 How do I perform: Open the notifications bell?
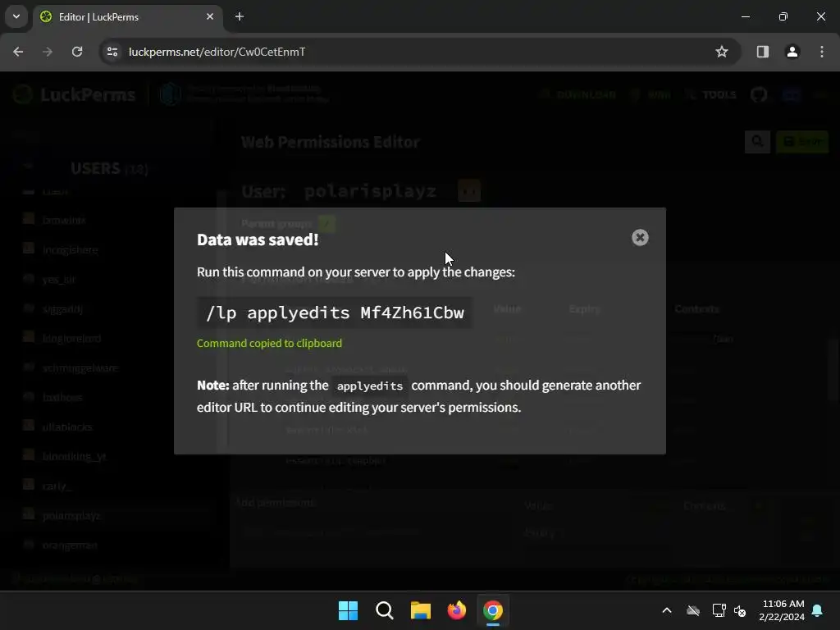(x=818, y=610)
